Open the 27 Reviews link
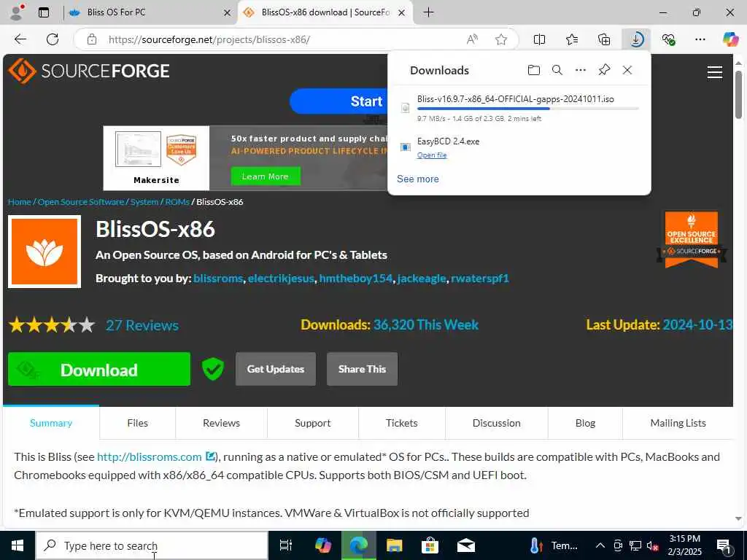Image resolution: width=747 pixels, height=560 pixels. click(x=142, y=325)
